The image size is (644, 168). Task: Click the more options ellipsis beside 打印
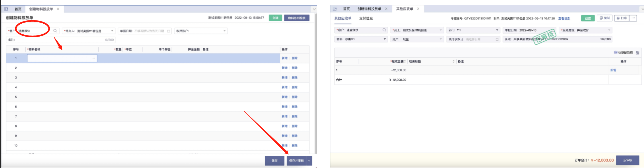[633, 18]
